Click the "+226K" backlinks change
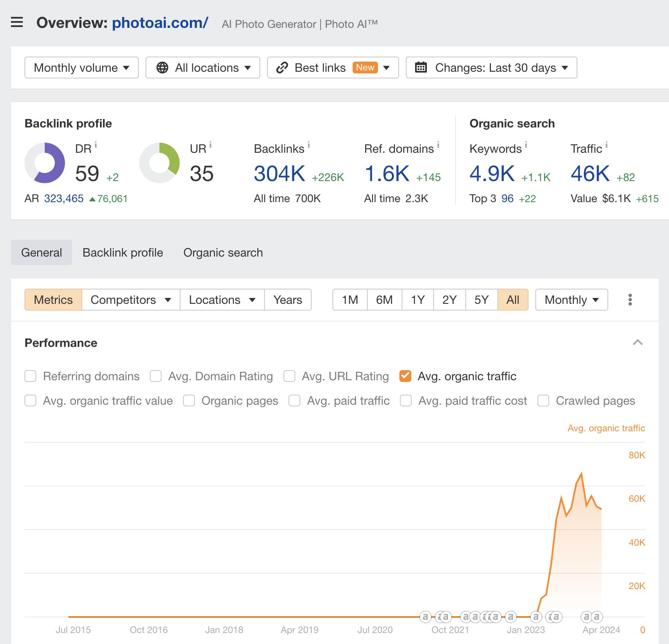Screen dimensions: 669x644 pos(328,177)
